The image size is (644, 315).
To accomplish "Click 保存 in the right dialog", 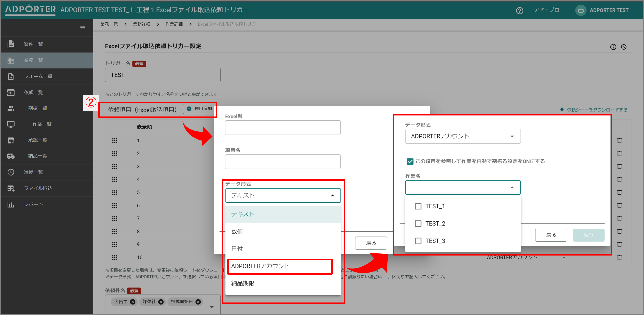I will point(589,235).
